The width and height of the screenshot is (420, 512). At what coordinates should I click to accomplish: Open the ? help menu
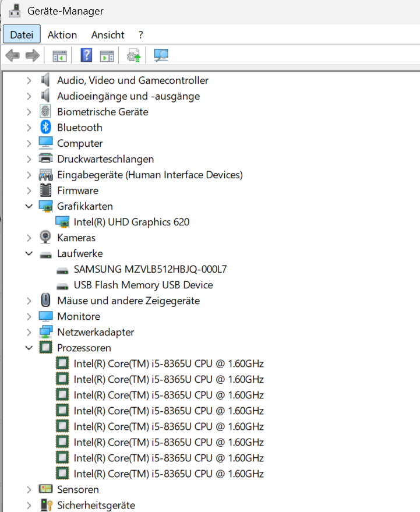tap(140, 34)
